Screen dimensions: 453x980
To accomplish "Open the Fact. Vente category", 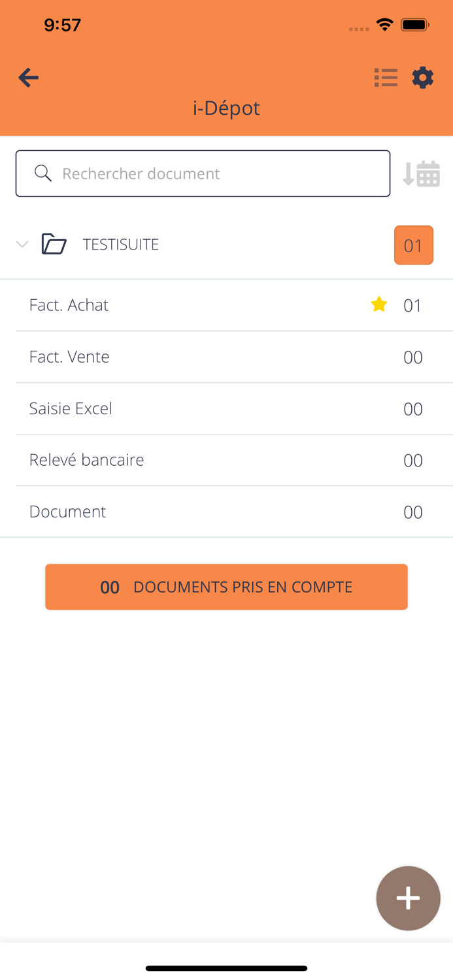I will (69, 357).
